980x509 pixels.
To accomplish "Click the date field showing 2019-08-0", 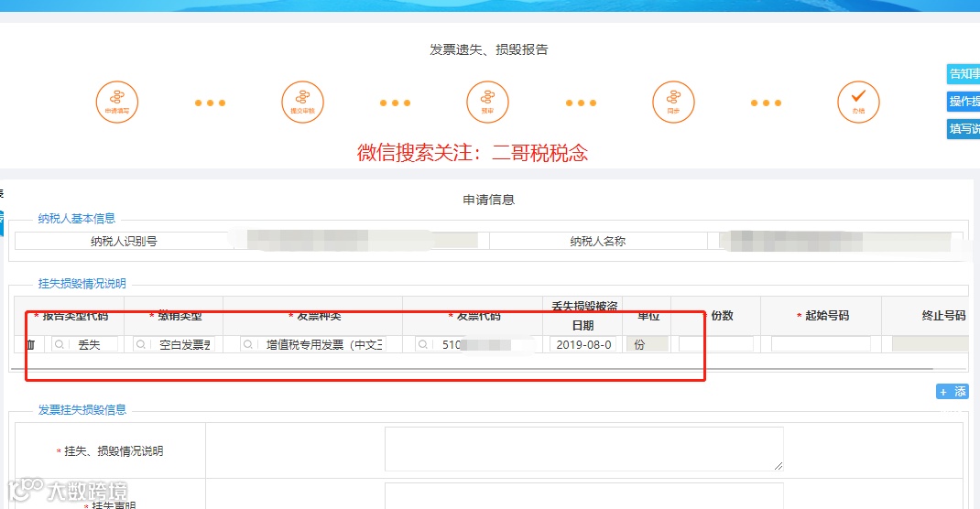I will click(x=583, y=344).
